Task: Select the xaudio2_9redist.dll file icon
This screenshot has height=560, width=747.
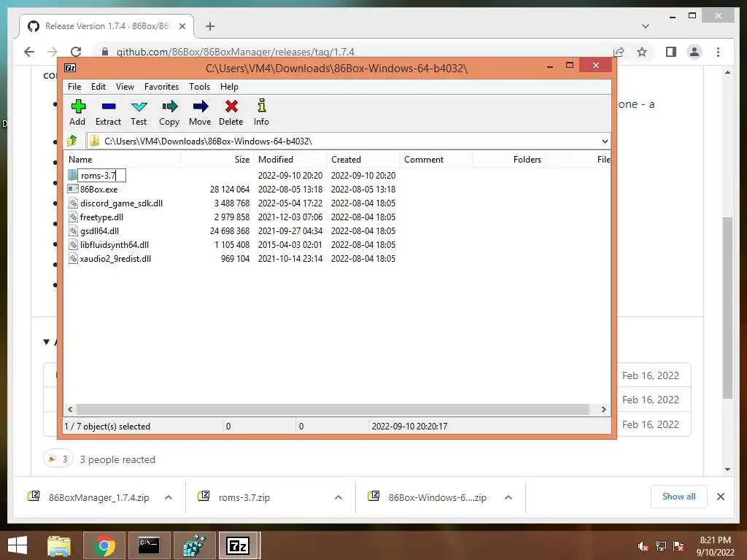Action: (73, 258)
